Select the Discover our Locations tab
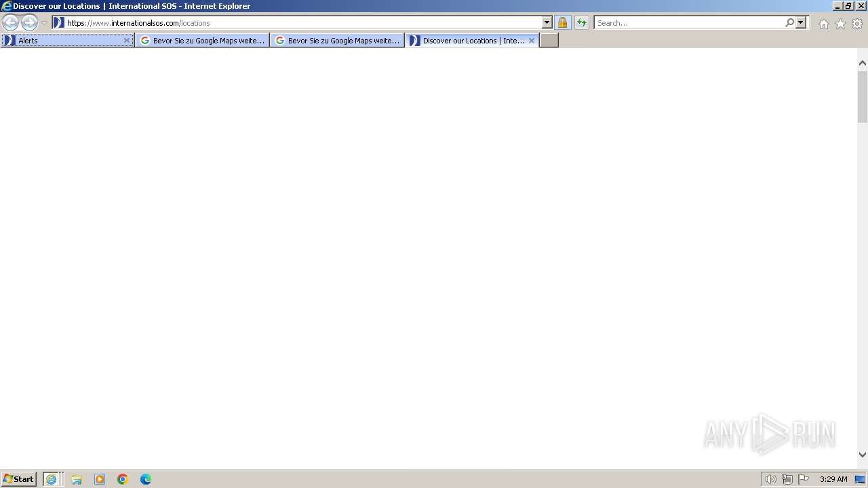 pyautogui.click(x=472, y=41)
